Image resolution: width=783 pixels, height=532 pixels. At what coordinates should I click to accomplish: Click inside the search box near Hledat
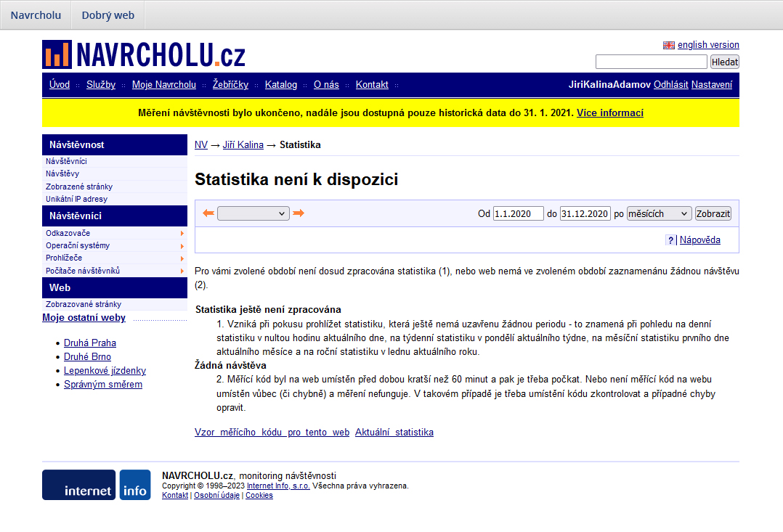pos(651,62)
